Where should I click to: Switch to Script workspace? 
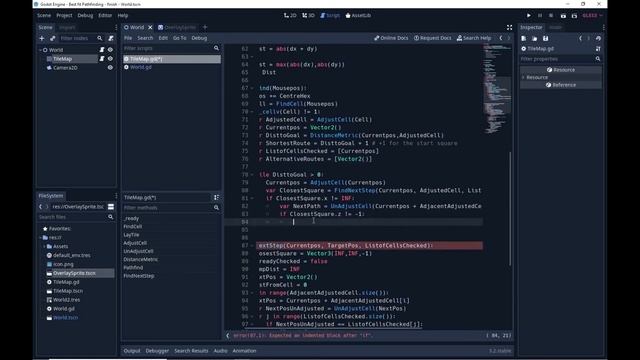tap(330, 16)
